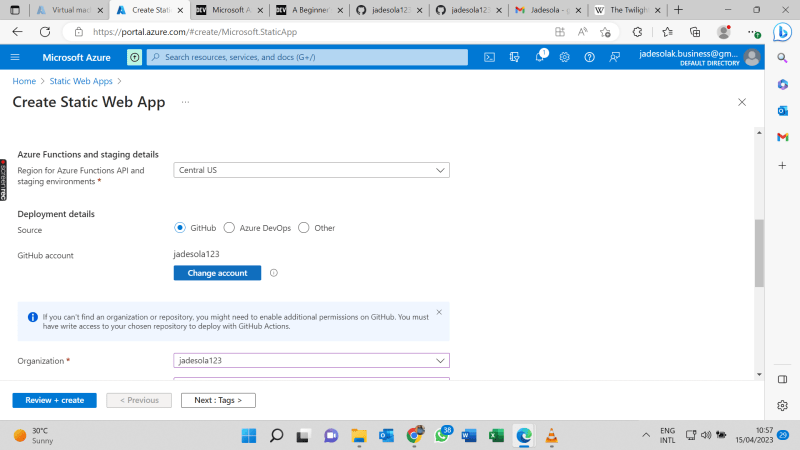Click the Microsoft Azure logo text
Viewport: 800px width, 450px height.
(x=77, y=58)
